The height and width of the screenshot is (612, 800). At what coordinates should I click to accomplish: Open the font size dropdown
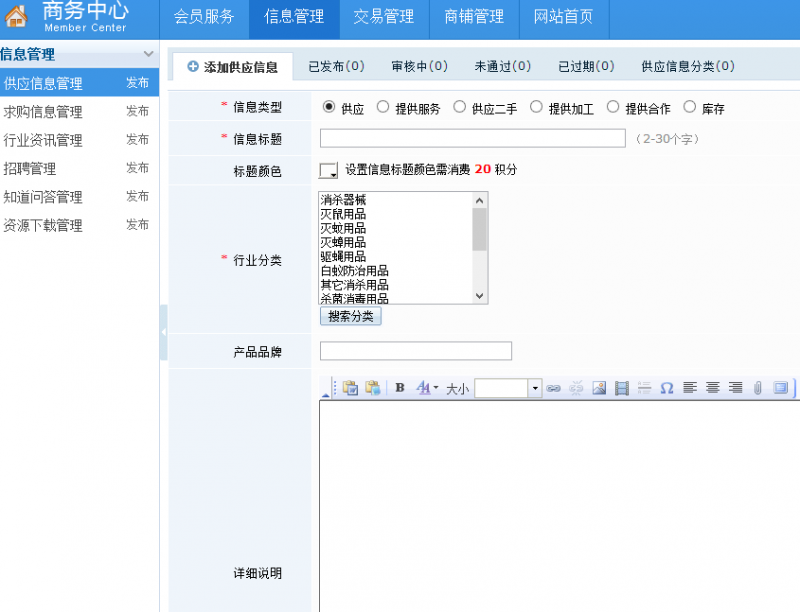click(x=535, y=388)
